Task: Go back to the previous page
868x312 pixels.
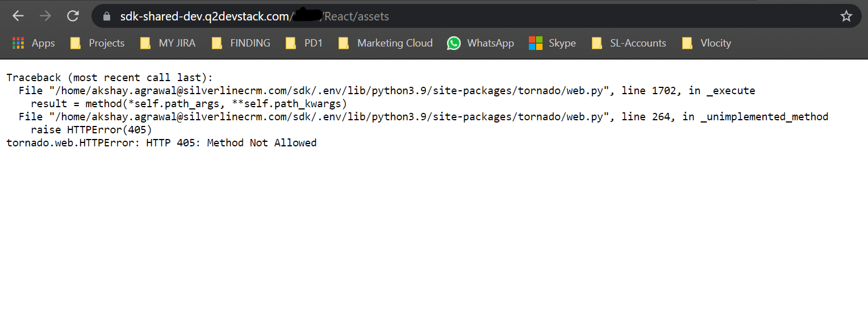Action: [18, 16]
